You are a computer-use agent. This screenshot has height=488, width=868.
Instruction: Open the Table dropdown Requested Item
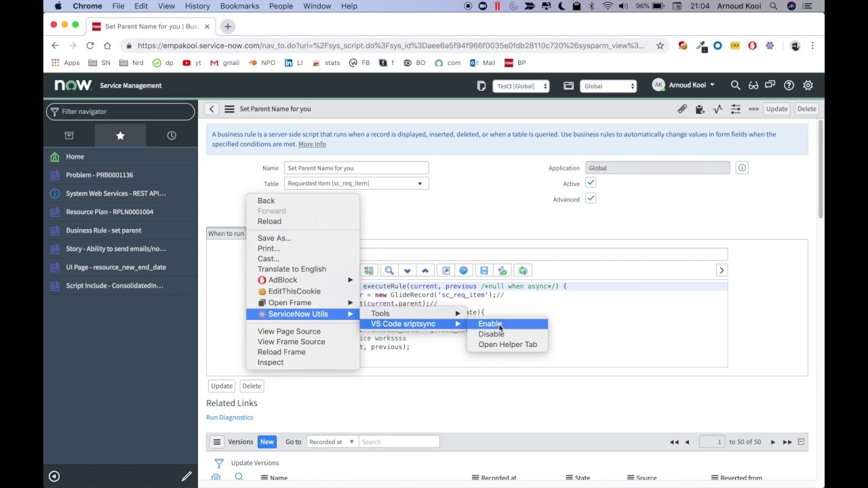pyautogui.click(x=356, y=184)
